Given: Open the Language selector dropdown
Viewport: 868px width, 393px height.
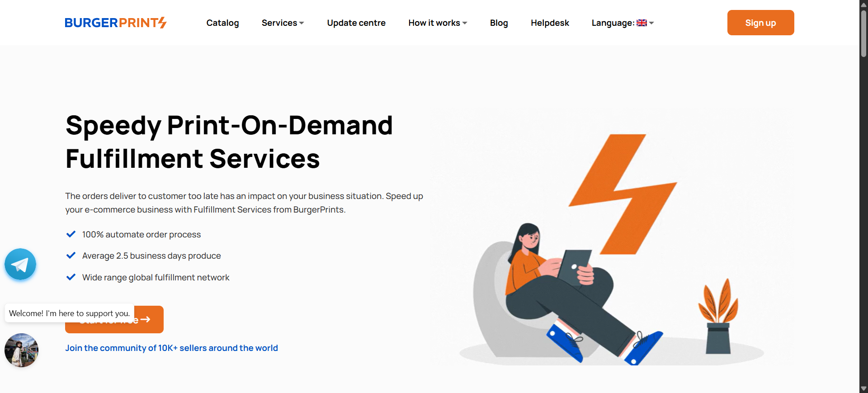Looking at the screenshot, I should click(x=623, y=23).
